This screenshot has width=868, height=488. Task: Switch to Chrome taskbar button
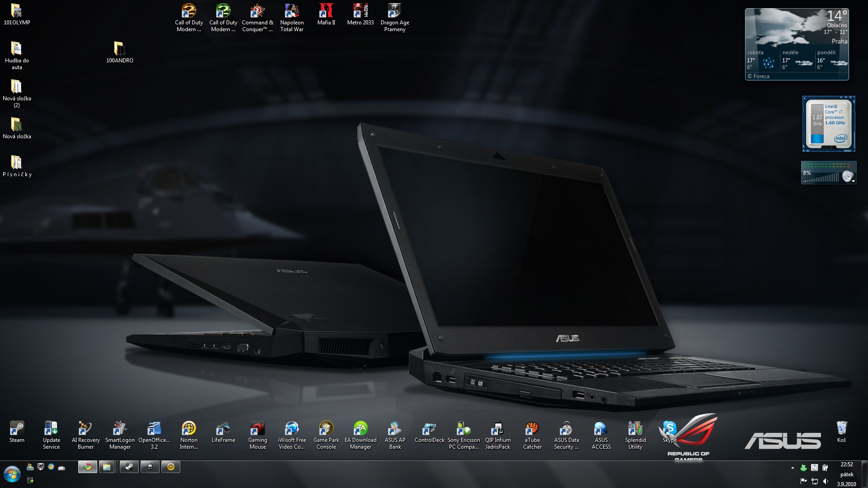(87, 467)
